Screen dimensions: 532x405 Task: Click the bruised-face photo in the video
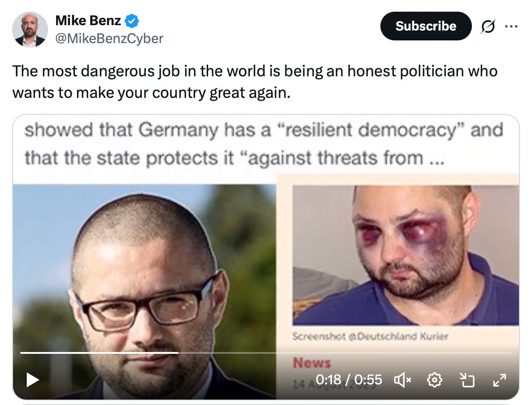(x=406, y=255)
